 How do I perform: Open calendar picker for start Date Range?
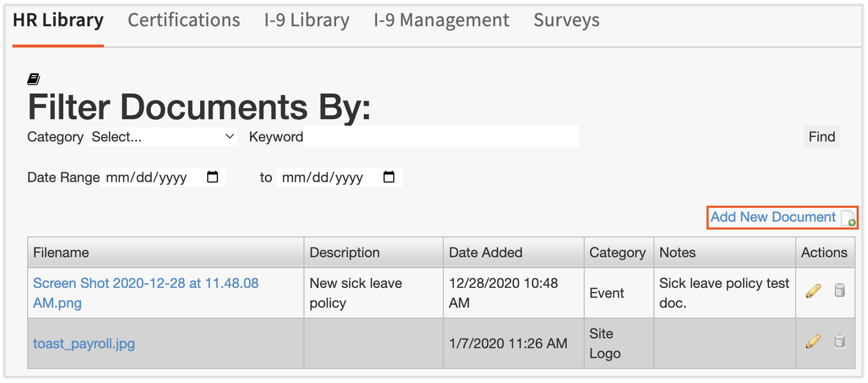(x=213, y=177)
